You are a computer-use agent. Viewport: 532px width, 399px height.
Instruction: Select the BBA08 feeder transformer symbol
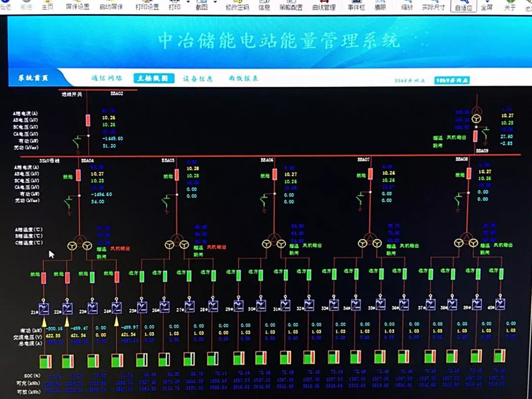(x=466, y=241)
